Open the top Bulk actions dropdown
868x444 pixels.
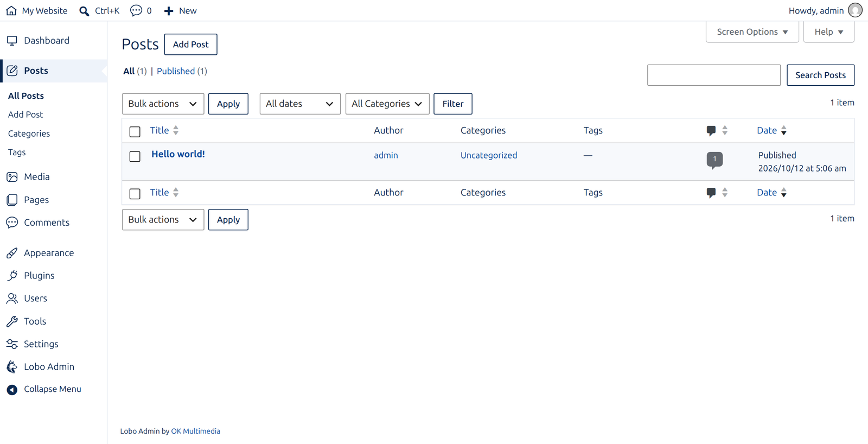coord(163,104)
